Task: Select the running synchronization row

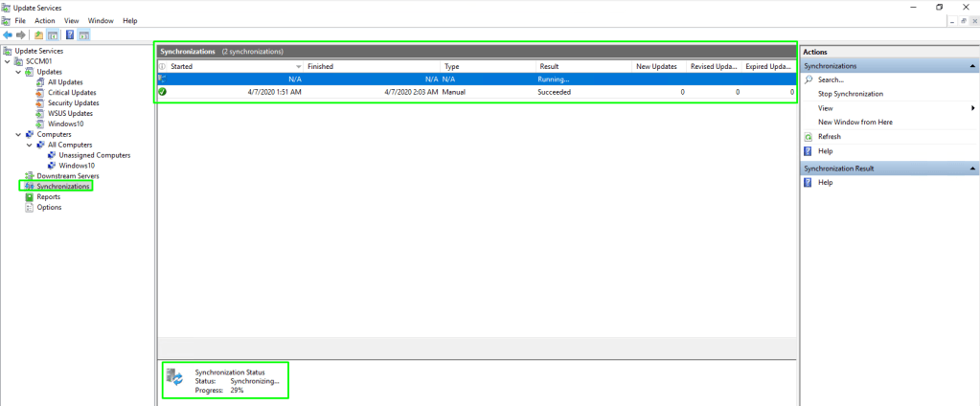Action: coord(383,79)
